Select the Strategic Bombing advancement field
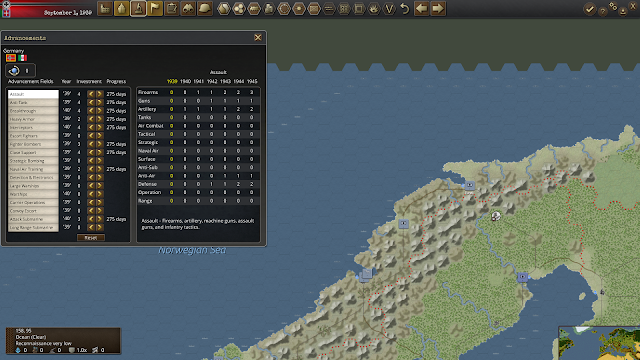 [x=33, y=161]
